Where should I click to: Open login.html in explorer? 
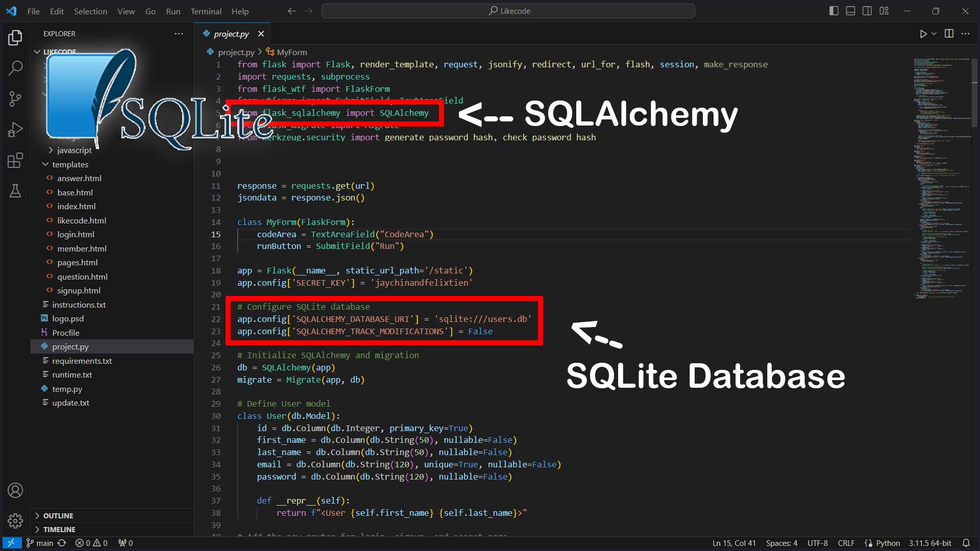[76, 234]
